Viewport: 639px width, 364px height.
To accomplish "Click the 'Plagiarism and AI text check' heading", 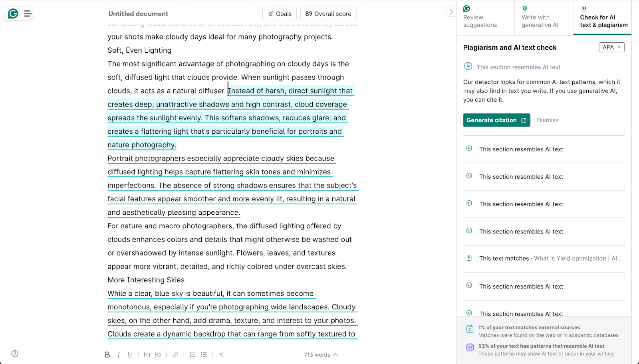I will click(510, 47).
